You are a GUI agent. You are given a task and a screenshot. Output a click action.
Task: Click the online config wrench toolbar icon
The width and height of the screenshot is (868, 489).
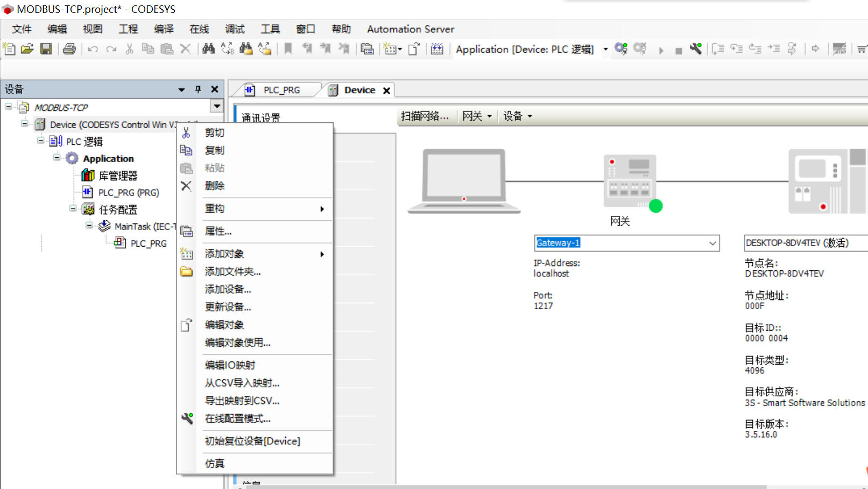click(695, 49)
